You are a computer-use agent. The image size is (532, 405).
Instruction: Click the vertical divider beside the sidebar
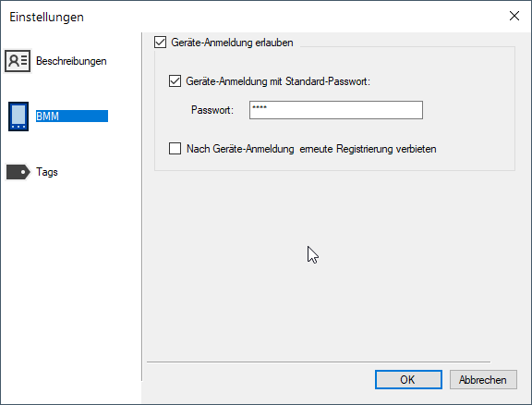[142, 206]
